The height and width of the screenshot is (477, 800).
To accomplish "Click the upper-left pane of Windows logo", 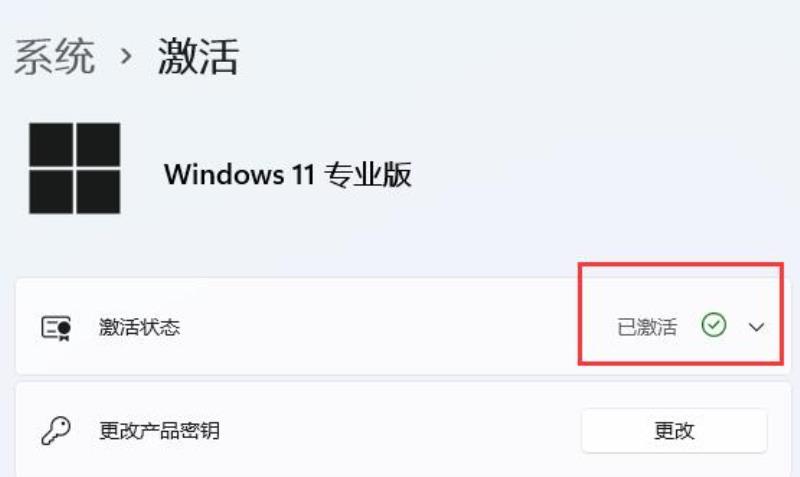I will [x=51, y=144].
